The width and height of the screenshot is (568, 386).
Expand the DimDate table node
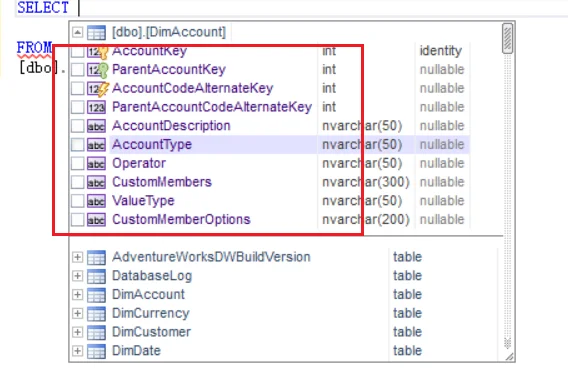77,351
